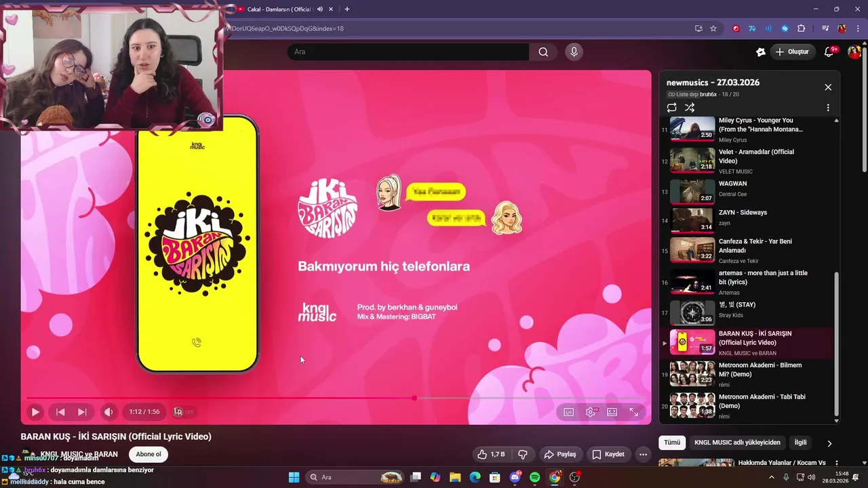Open Chrome profile avatar

tap(842, 28)
